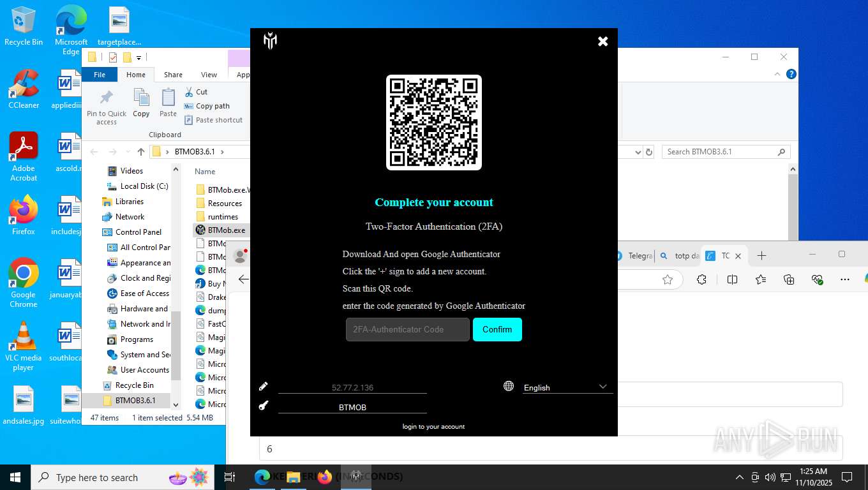Expand the chevron after BTMOB3.6.1 in address bar
868x490 pixels.
click(x=222, y=152)
